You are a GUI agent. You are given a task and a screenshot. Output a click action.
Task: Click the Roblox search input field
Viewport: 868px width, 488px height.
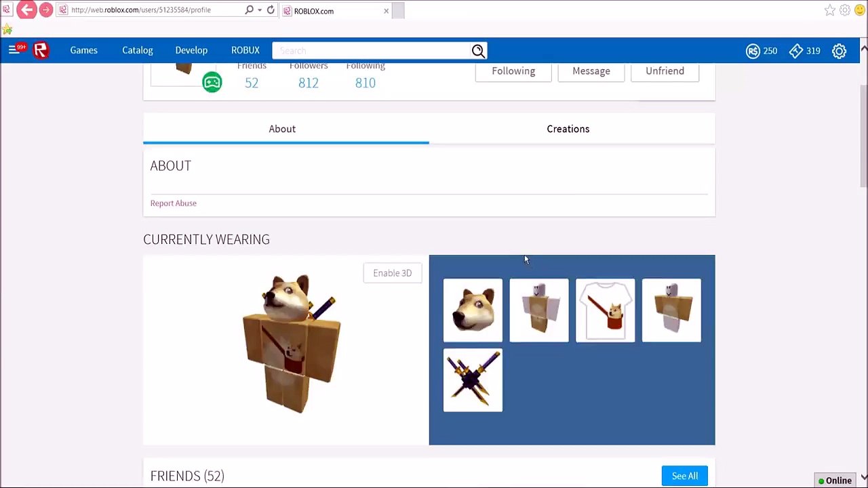coord(372,51)
